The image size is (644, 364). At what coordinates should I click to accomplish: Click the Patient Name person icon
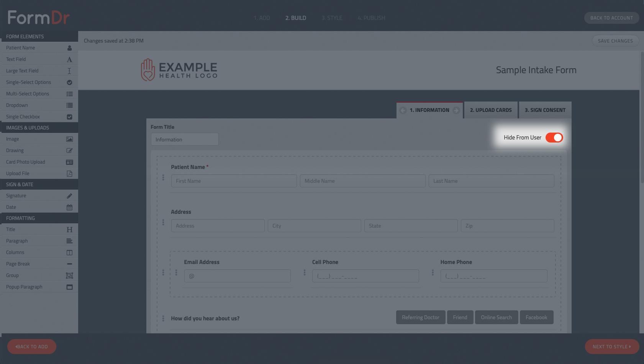69,48
